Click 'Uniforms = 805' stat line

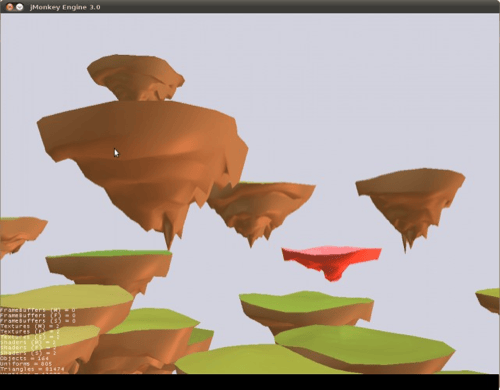26,364
